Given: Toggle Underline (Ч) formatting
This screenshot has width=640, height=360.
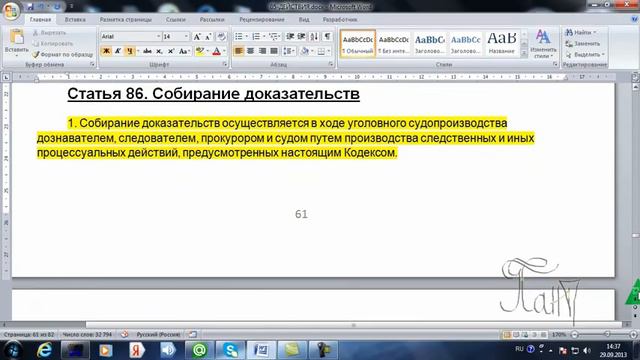Looking at the screenshot, I should pyautogui.click(x=129, y=51).
